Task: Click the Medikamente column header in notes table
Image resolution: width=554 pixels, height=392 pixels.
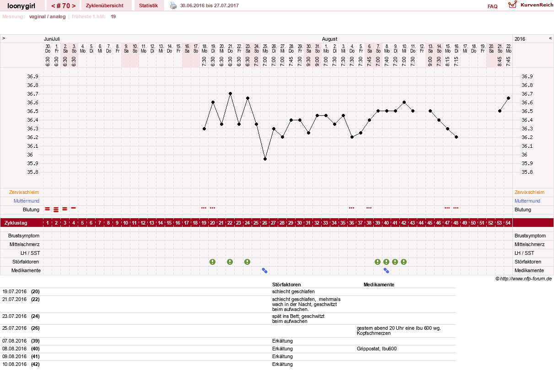Action: tap(379, 285)
